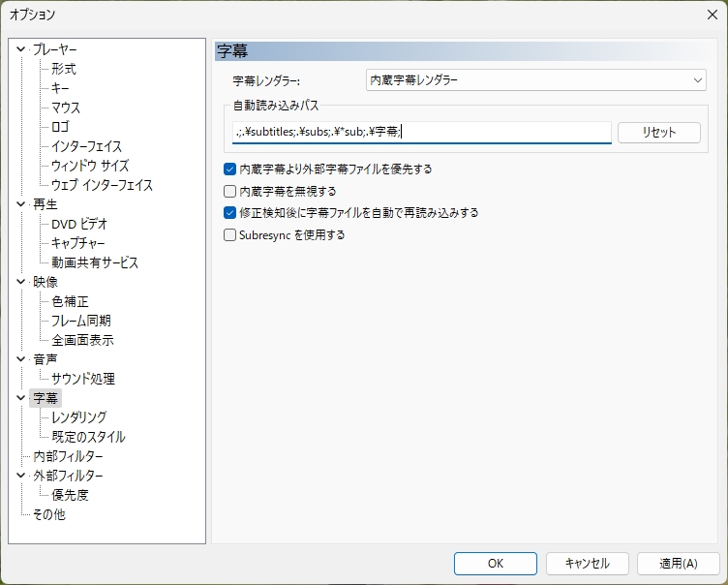728x585 pixels.
Task: Open ウェブ インターフェイス settings page
Action: 102,185
